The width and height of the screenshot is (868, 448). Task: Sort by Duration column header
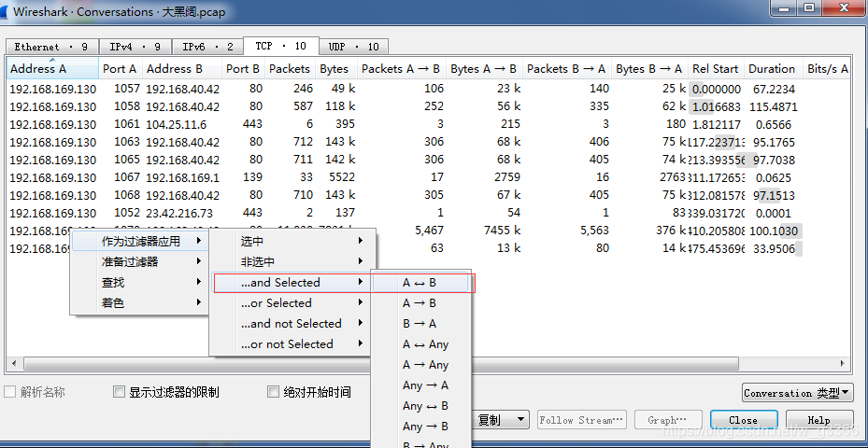click(x=773, y=68)
